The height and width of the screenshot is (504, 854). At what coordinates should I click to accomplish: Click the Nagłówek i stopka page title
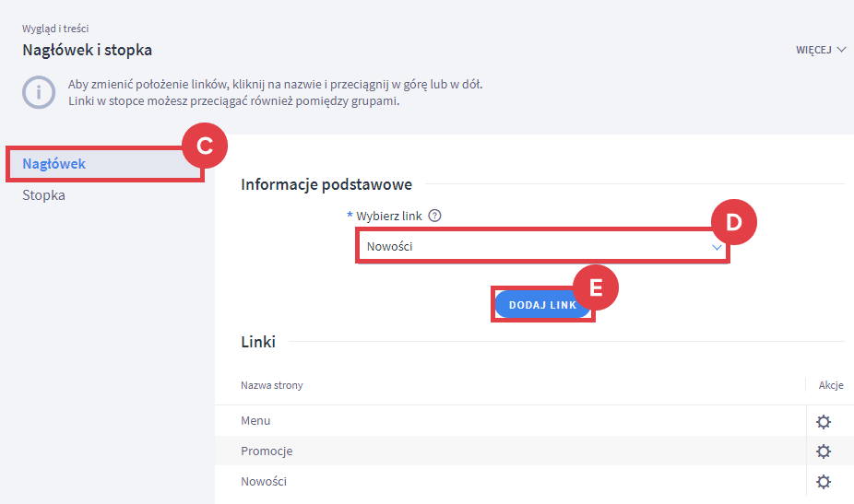(x=87, y=50)
